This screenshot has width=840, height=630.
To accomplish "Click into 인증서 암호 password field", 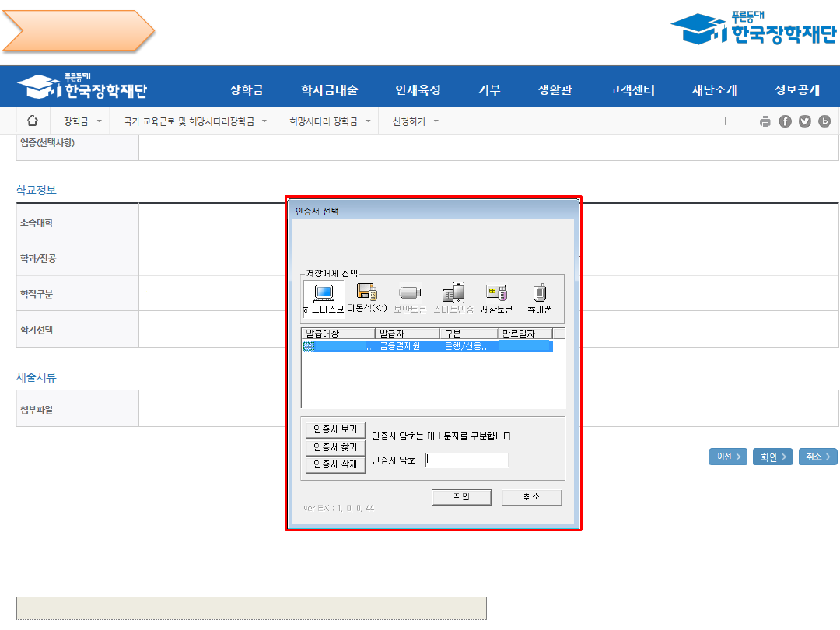I will [x=467, y=460].
